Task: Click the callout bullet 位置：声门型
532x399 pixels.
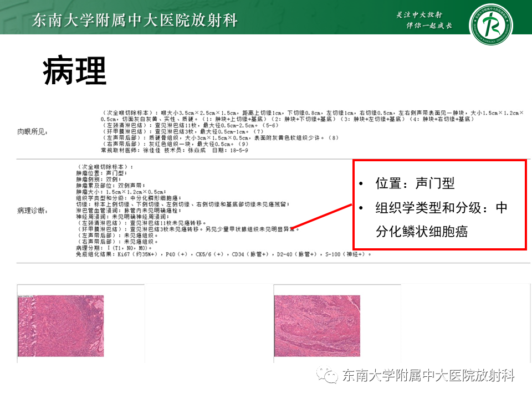Action: point(415,183)
